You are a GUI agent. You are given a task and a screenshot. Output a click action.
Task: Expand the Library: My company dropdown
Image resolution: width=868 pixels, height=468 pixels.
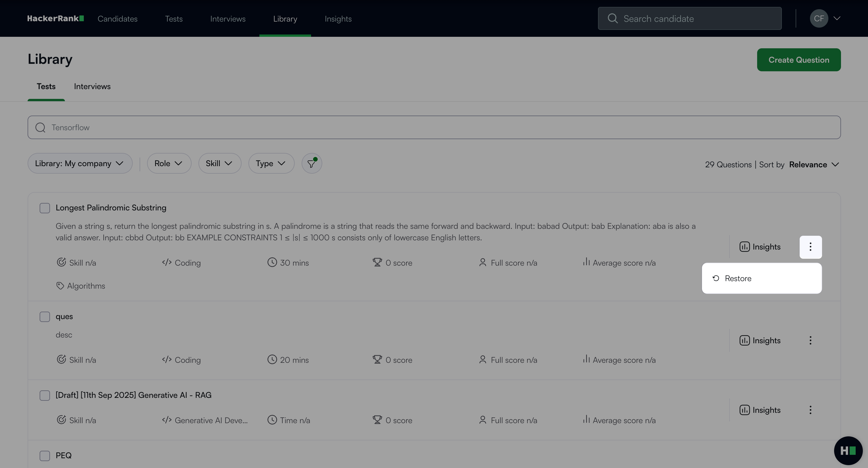[80, 164]
